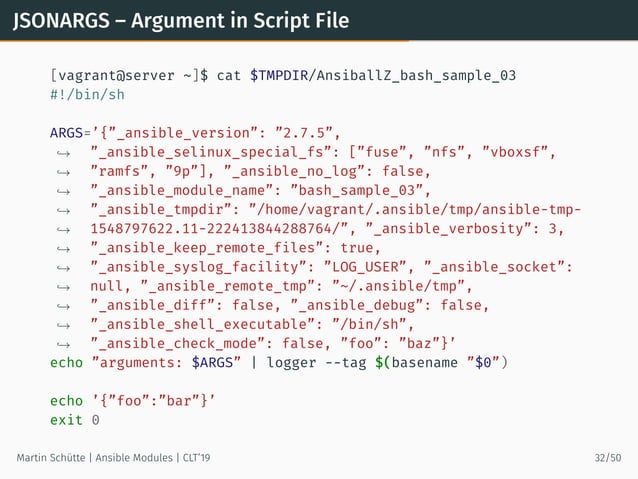Click the echo "arguments: $ARGS" logger line
This screenshot has height=479, width=638.
pos(279,363)
